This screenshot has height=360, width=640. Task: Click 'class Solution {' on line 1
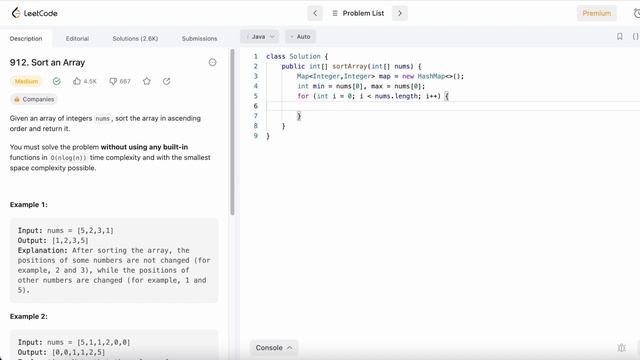coord(297,56)
